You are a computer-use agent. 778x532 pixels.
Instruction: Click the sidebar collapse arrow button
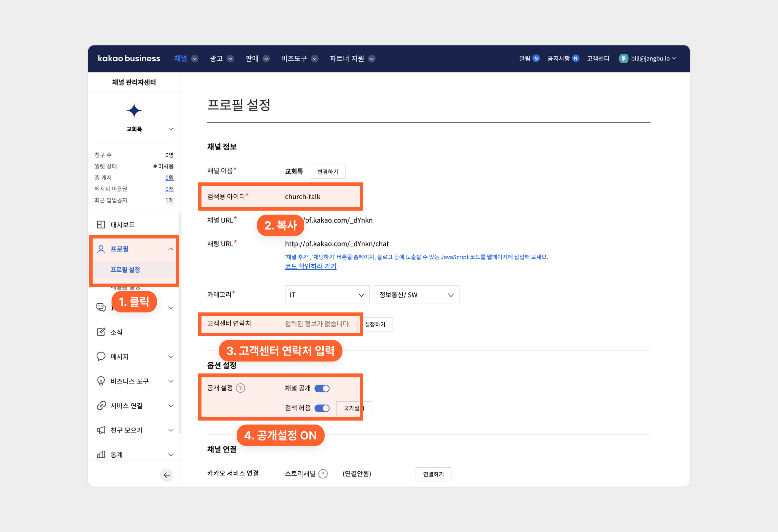[166, 475]
